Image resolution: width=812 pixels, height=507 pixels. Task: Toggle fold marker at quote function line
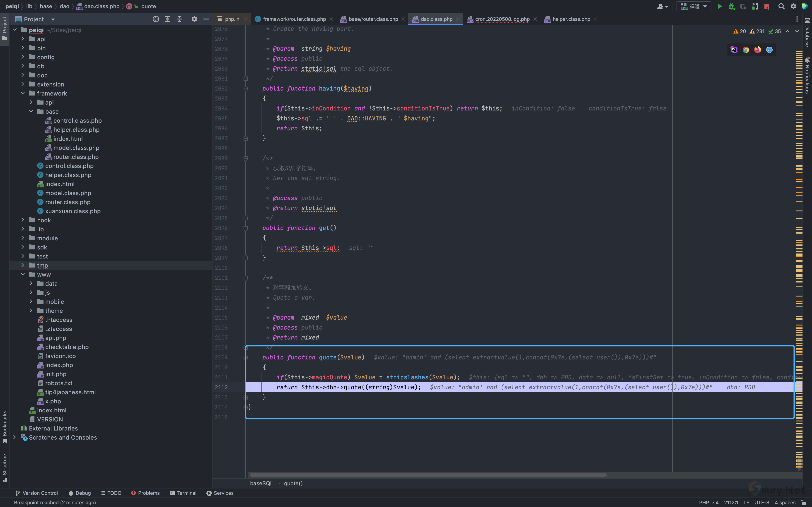click(x=245, y=357)
